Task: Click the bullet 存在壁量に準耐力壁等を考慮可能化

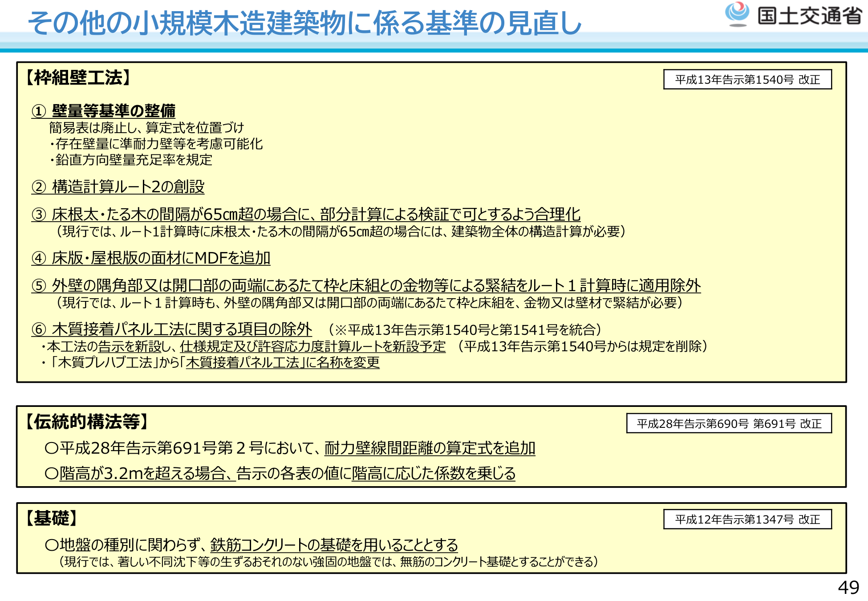Action: [x=156, y=144]
